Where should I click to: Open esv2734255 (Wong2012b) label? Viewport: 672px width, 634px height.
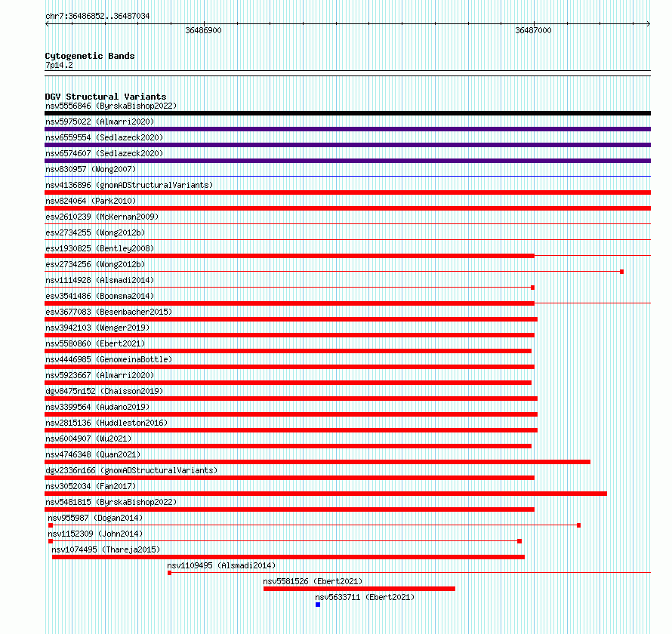95,232
